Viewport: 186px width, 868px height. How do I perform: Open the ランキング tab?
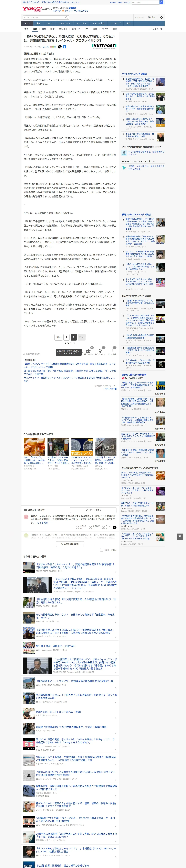click(x=115, y=23)
